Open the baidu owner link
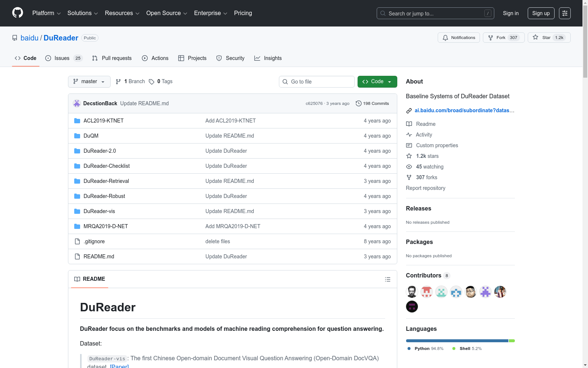The width and height of the screenshot is (588, 368). [29, 38]
